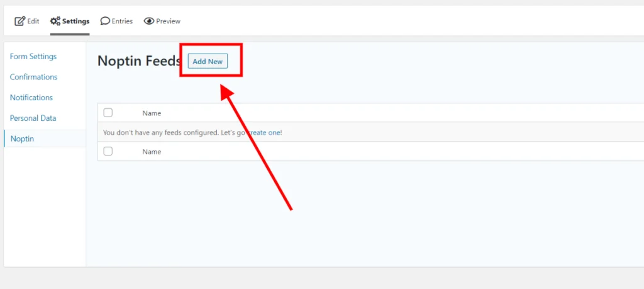Open Notifications in the sidebar
The width and height of the screenshot is (644, 289).
coord(31,98)
